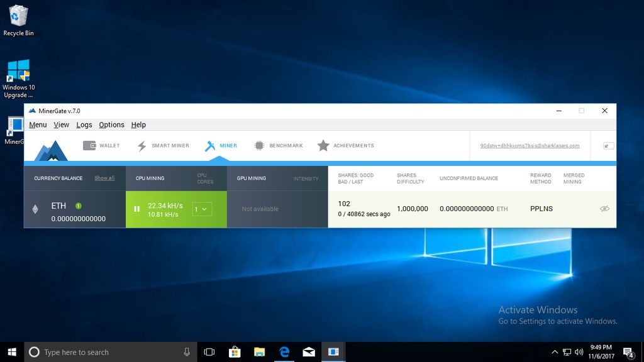Open the Wallet tab icon
The width and height of the screenshot is (644, 362).
click(x=89, y=145)
